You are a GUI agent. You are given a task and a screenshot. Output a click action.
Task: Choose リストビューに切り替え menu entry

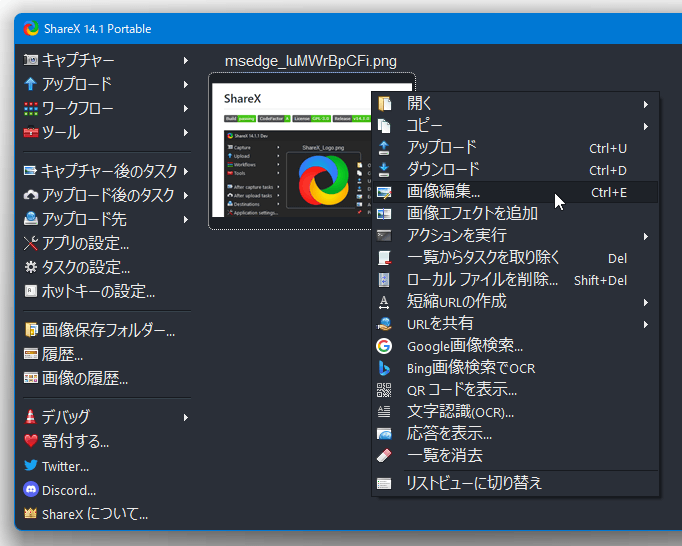[x=515, y=483]
